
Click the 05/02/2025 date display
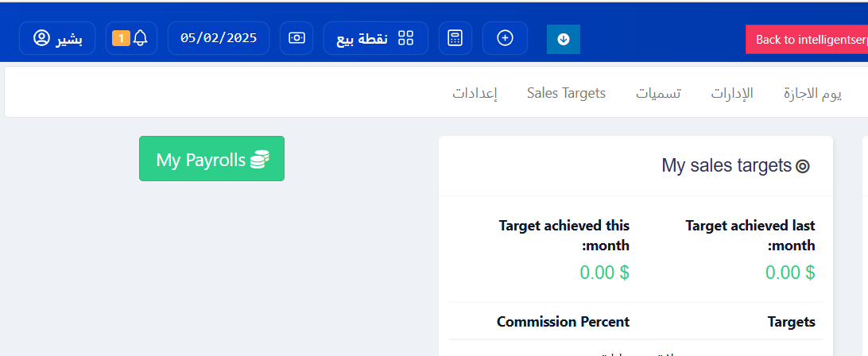point(219,38)
